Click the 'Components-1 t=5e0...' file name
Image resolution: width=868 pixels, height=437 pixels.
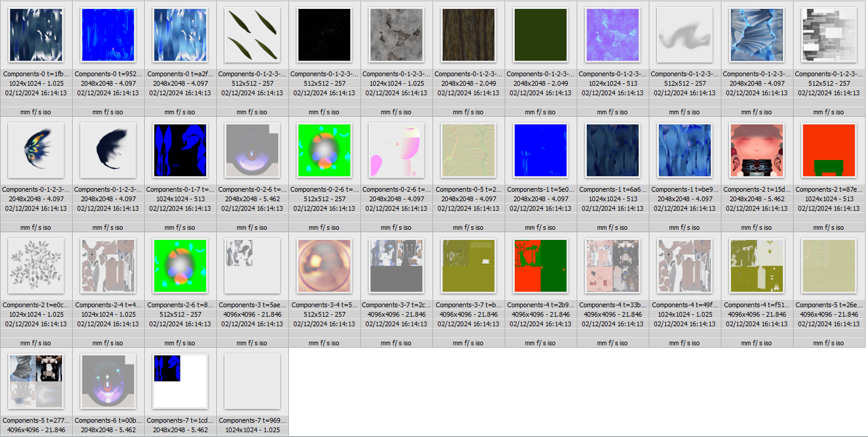tap(540, 189)
